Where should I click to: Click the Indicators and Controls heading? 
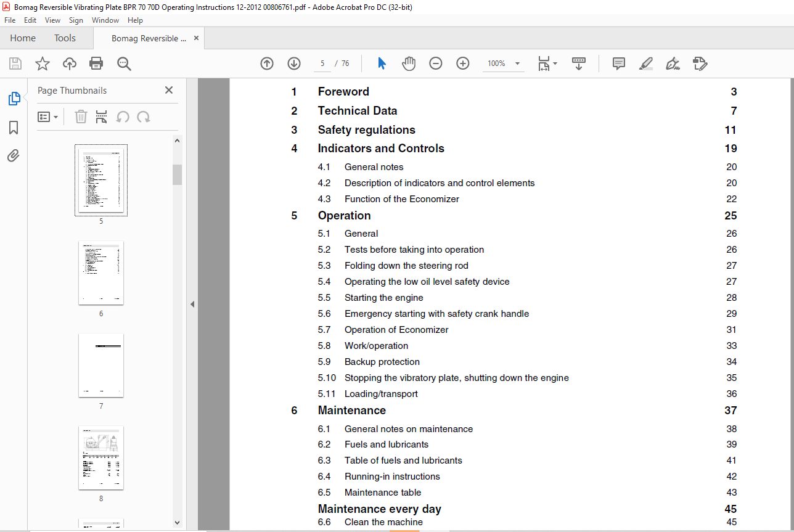(381, 149)
